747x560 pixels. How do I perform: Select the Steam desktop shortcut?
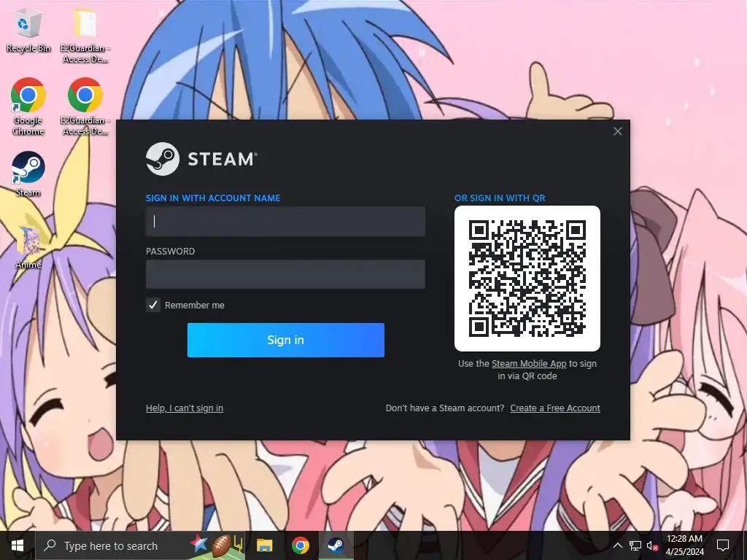pyautogui.click(x=28, y=174)
